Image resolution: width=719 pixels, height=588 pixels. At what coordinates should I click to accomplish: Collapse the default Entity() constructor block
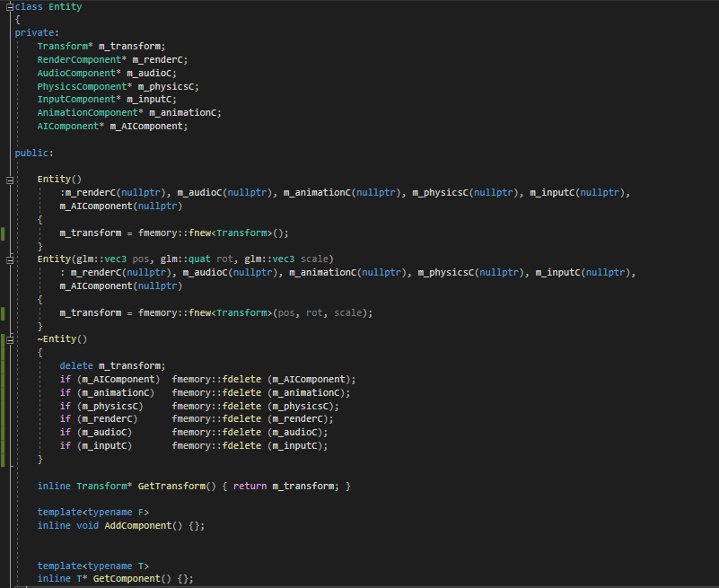click(x=10, y=180)
